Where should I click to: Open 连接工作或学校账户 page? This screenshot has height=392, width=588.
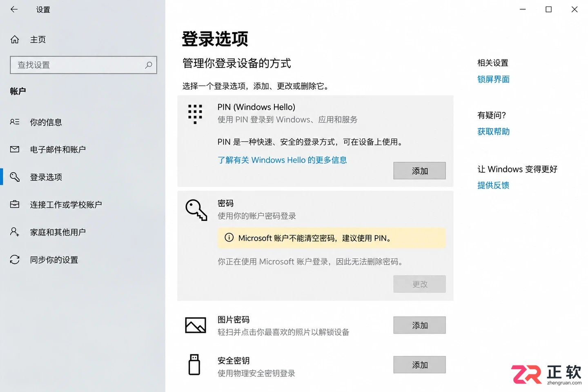(82, 205)
